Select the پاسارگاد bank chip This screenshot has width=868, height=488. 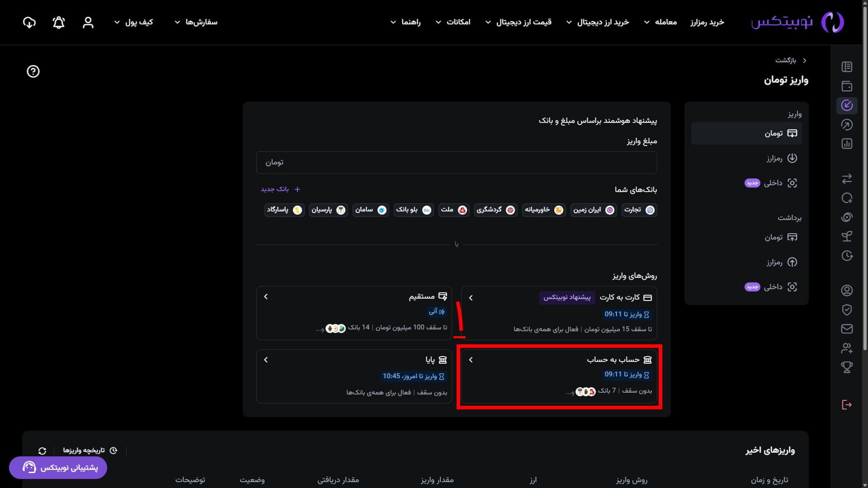284,210
